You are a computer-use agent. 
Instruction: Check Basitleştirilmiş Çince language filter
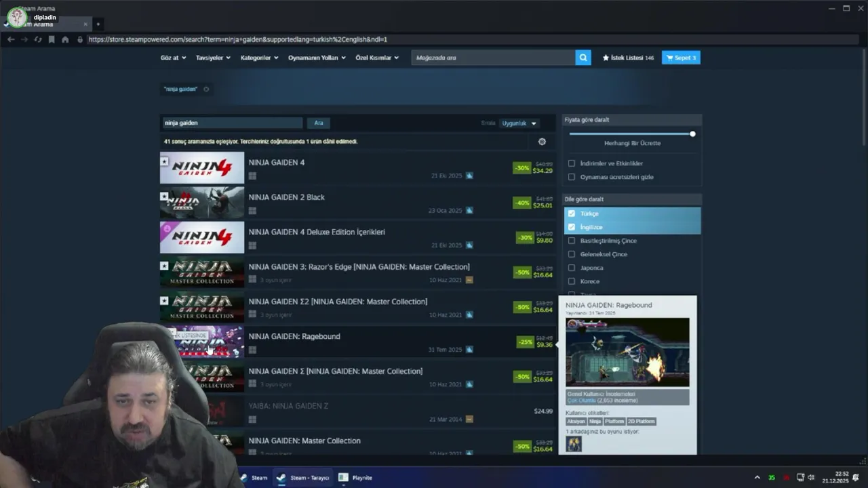pyautogui.click(x=572, y=241)
